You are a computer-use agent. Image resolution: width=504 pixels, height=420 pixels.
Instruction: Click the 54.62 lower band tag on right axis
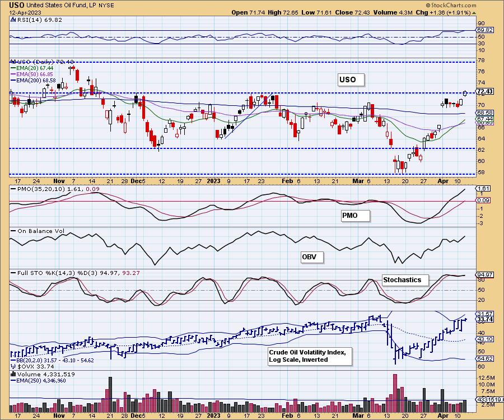[485, 358]
